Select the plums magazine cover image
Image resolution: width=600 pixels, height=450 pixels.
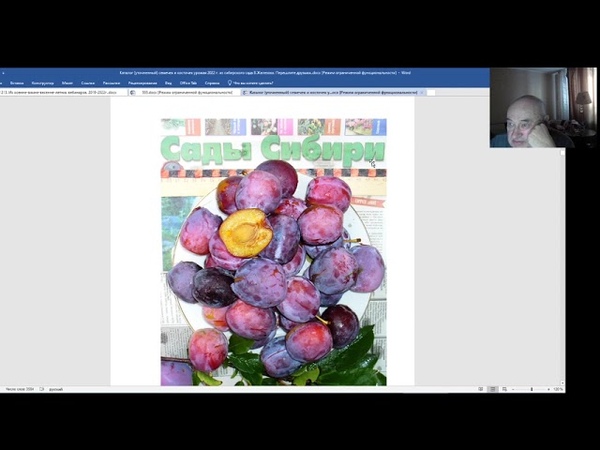coord(274,252)
